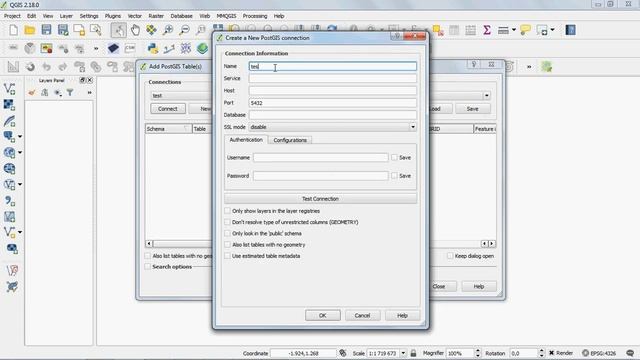Viewport: 640px width, 360px height.
Task: Click the Current CRS EPSG:4326 icon
Action: click(x=600, y=353)
